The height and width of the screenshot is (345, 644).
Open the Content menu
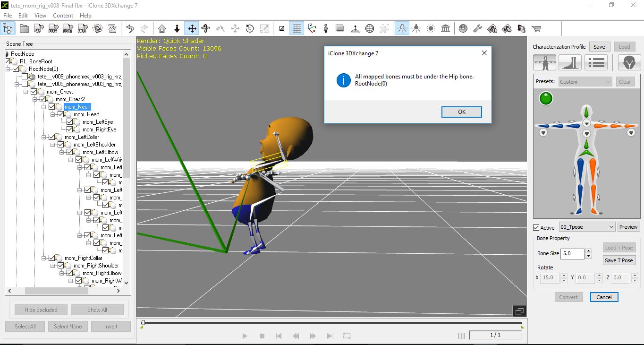[x=63, y=15]
